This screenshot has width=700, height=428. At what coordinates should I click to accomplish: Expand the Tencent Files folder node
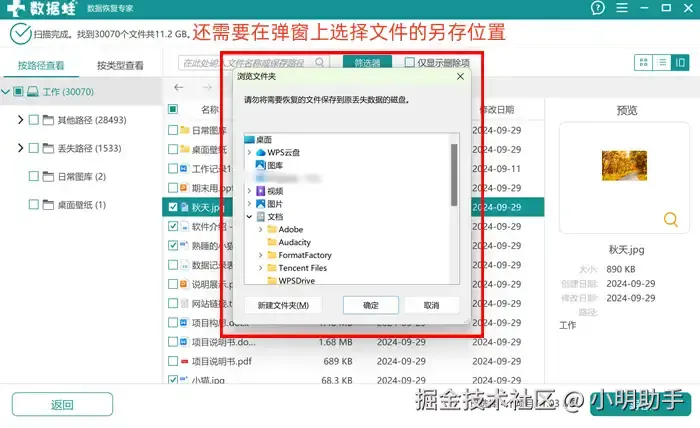point(261,268)
